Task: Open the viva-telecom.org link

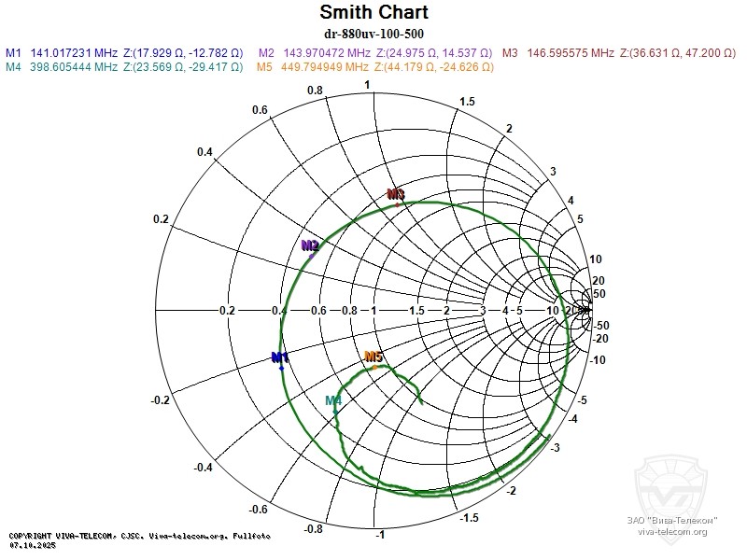Action: pos(672,531)
